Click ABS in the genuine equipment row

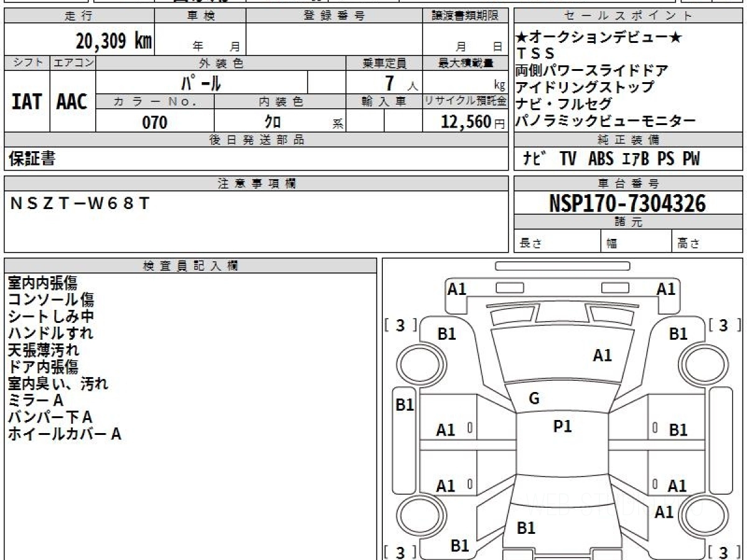coord(601,159)
